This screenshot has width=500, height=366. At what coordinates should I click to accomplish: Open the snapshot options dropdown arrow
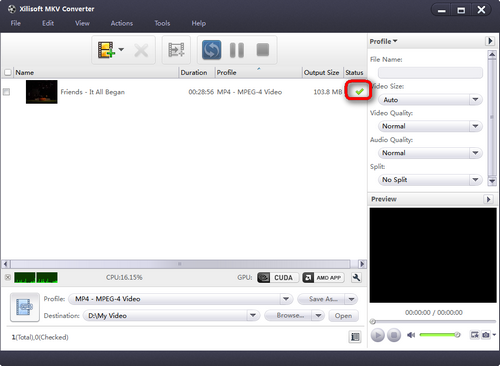click(x=494, y=335)
